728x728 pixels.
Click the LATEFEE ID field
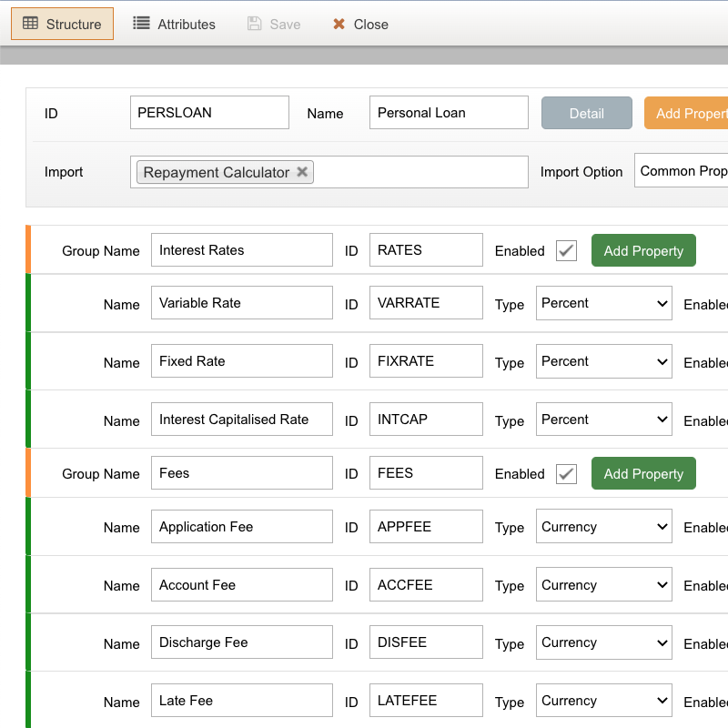[426, 700]
